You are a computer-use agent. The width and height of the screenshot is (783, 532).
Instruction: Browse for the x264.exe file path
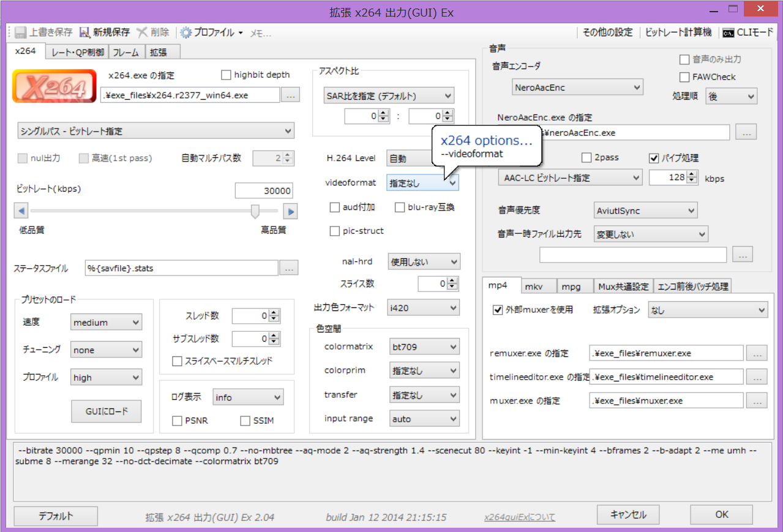(290, 95)
